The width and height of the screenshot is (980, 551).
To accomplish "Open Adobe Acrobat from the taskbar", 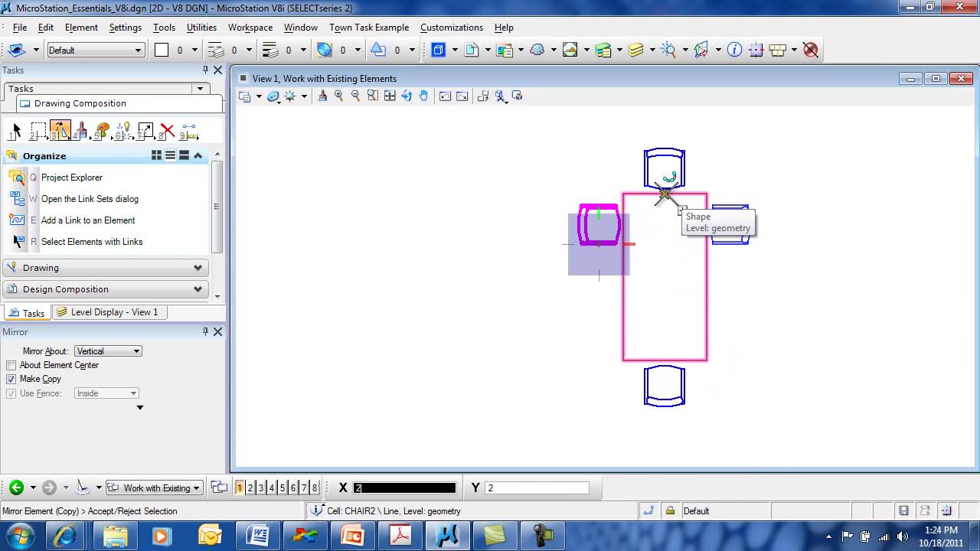I will 400,536.
